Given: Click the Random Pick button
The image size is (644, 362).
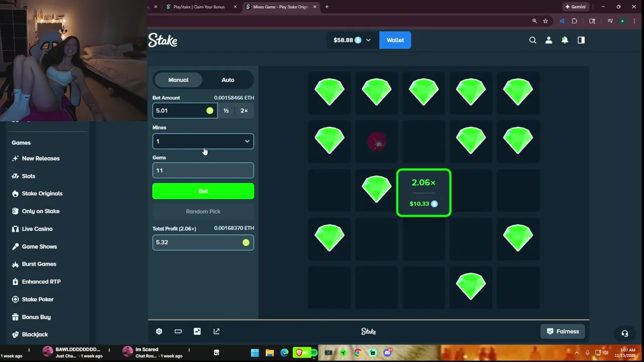Looking at the screenshot, I should click(x=203, y=212).
